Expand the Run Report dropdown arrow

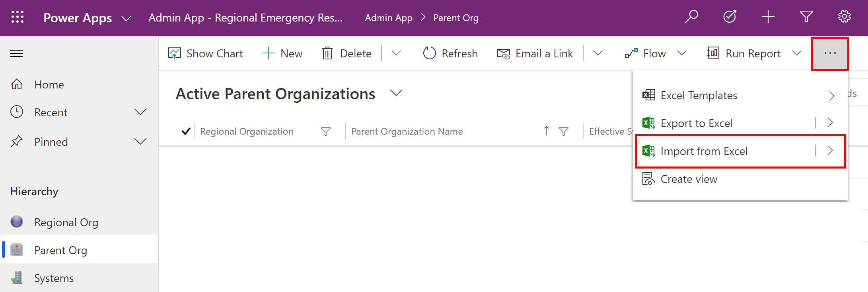[796, 53]
